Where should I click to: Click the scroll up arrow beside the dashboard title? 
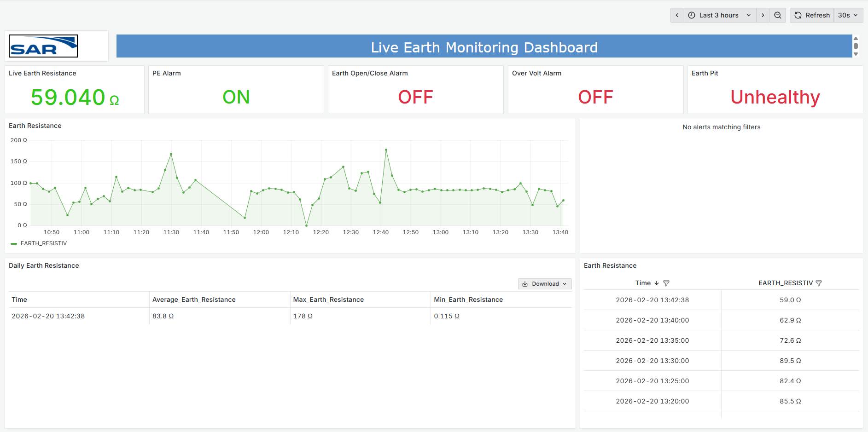pyautogui.click(x=856, y=39)
